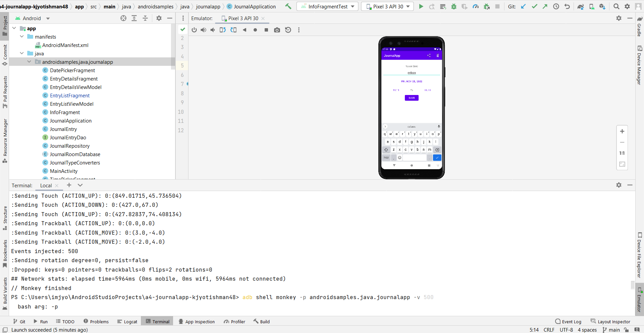Open IDE settings gear in main toolbar
Viewport: 644px width, 333px height.
(x=627, y=6)
